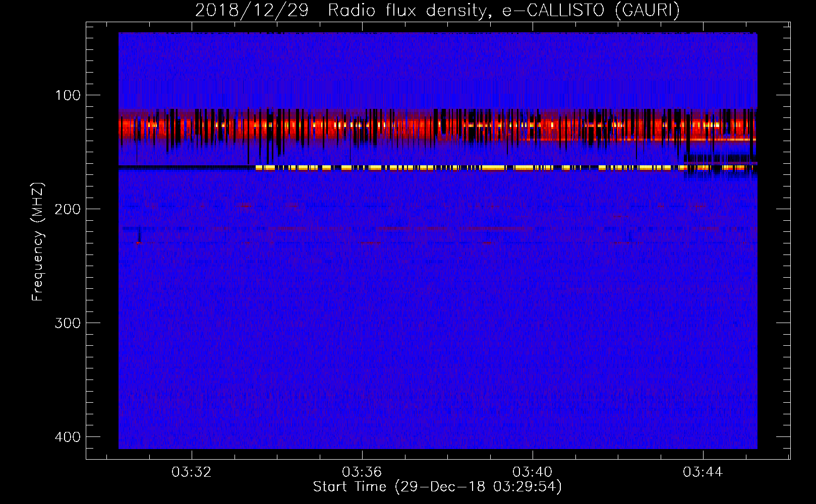Click the '200' frequency tick label

[68, 209]
